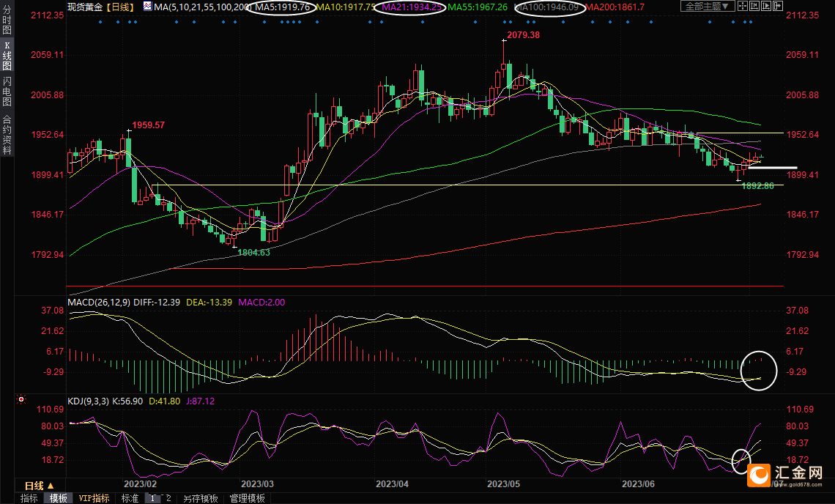The width and height of the screenshot is (835, 504).
Task: Choose template slot 1 in bottom bar
Action: click(x=153, y=498)
